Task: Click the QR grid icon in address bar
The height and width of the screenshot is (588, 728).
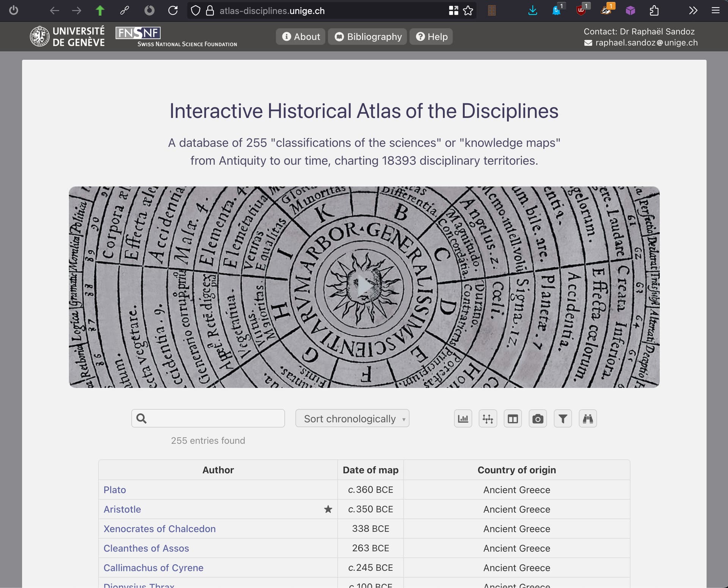Action: coord(453,11)
